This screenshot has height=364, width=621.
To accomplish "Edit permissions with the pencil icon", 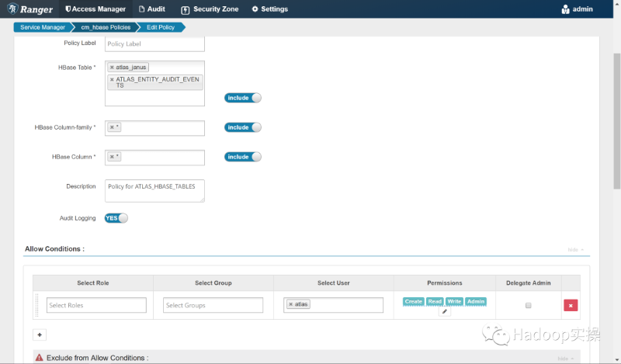I will [444, 312].
